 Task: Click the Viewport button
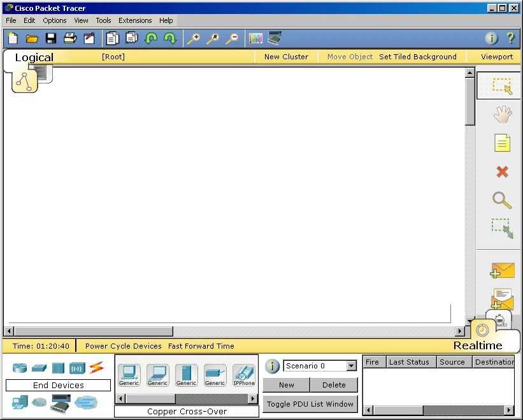tap(497, 57)
